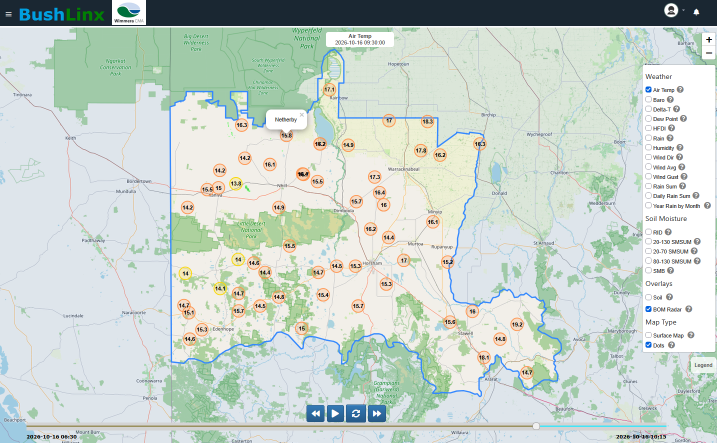
Task: Select the 19.2 station marker
Action: (x=517, y=325)
